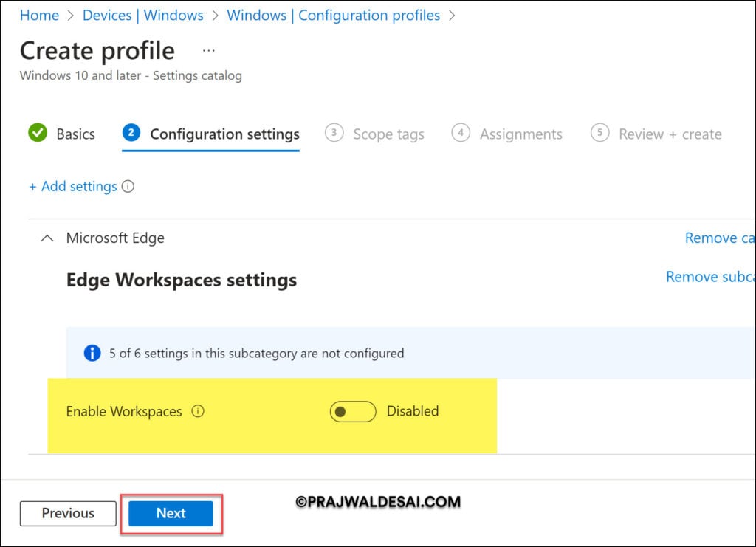
Task: Click Remove category link
Action: [x=720, y=238]
